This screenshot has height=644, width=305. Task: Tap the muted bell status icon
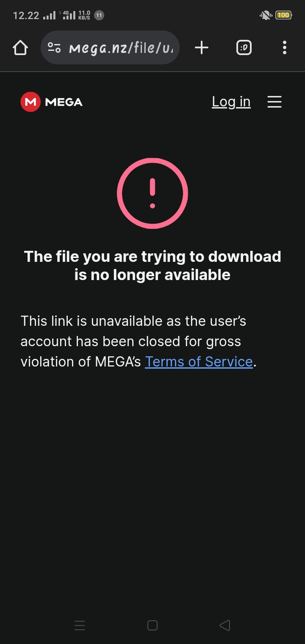[266, 16]
